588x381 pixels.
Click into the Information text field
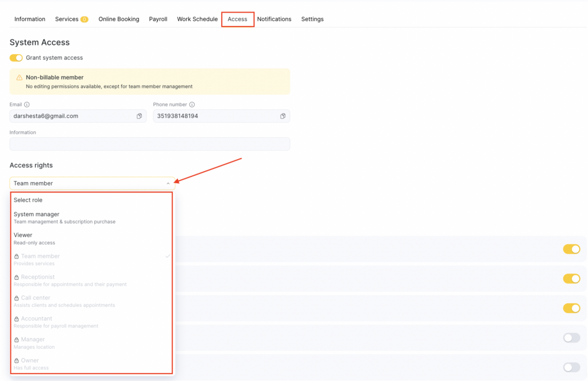coord(149,144)
